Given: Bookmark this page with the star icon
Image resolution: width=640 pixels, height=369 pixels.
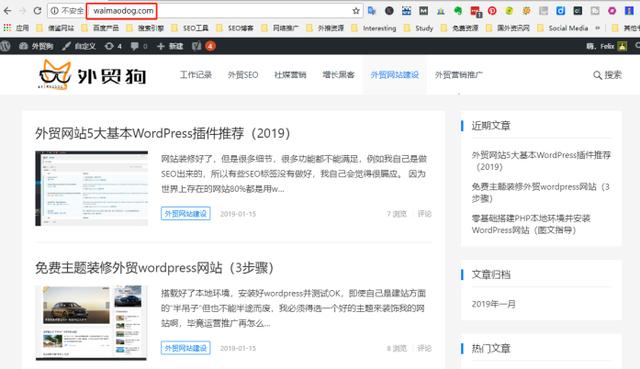Looking at the screenshot, I should pos(356,11).
